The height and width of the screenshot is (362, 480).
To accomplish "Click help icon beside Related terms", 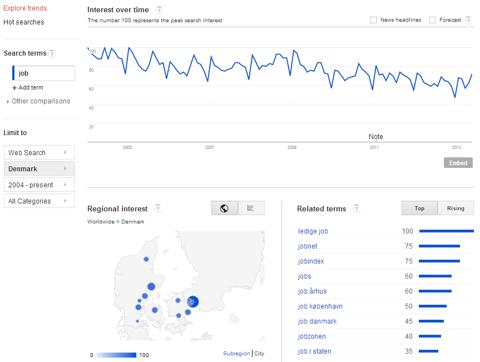I will point(356,208).
